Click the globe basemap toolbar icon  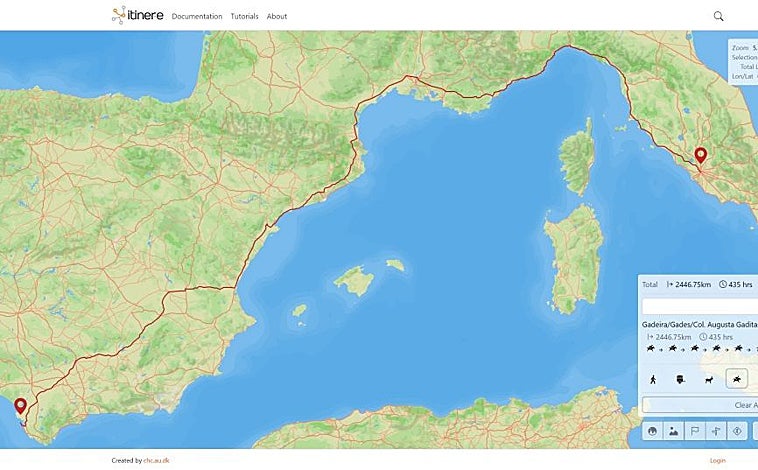[x=652, y=431]
